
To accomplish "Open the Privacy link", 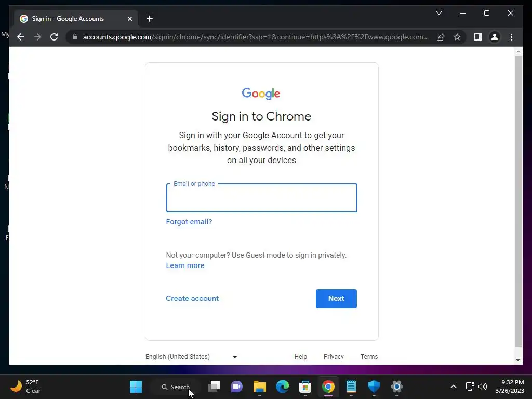I will pos(334,357).
